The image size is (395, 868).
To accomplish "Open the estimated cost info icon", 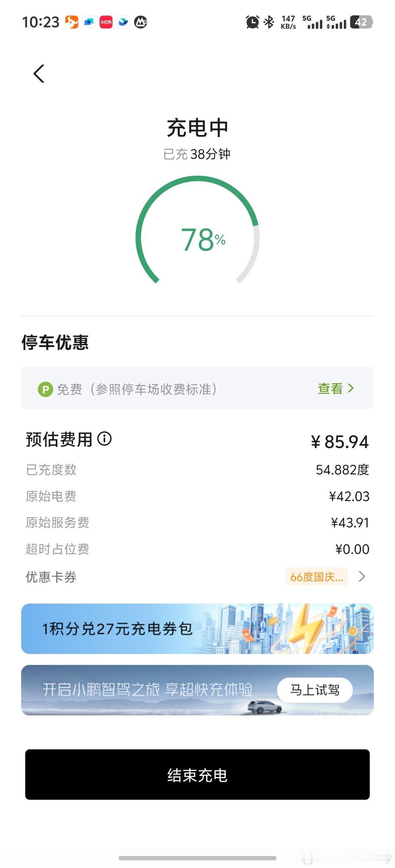I will (104, 439).
